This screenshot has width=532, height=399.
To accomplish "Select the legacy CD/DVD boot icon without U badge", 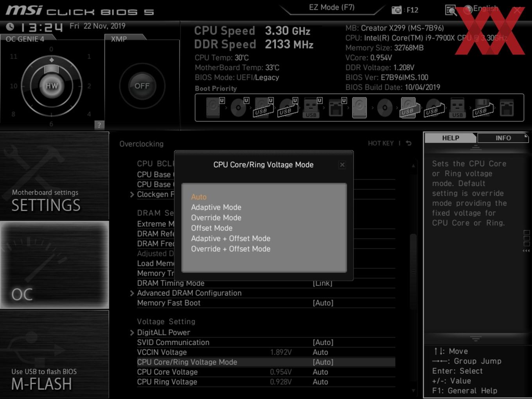I will coord(385,108).
